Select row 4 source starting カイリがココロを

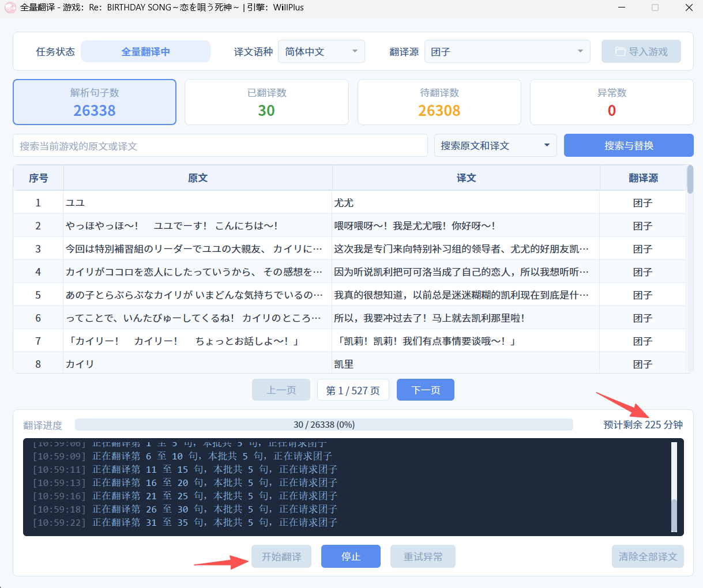pyautogui.click(x=198, y=272)
